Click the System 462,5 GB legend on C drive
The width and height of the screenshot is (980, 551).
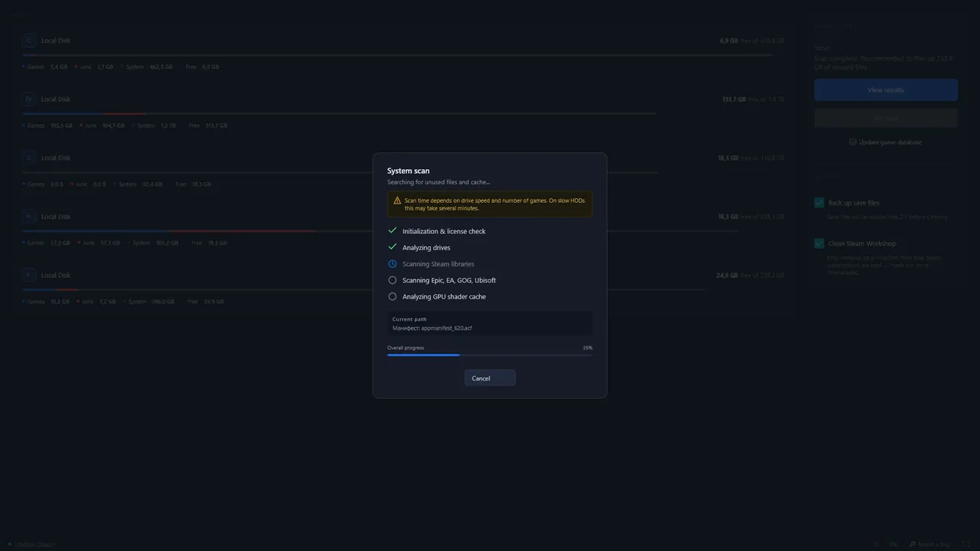tap(147, 67)
